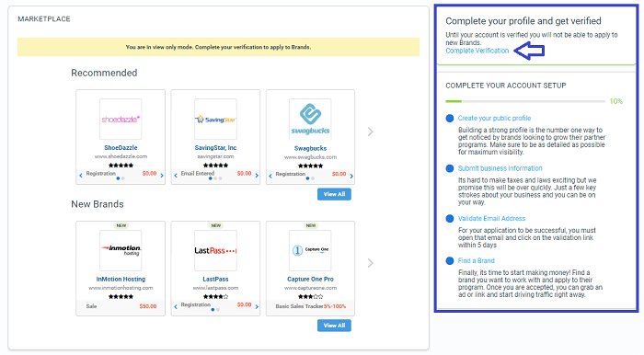Open Submit business information step
644x355 pixels.
[x=500, y=168]
